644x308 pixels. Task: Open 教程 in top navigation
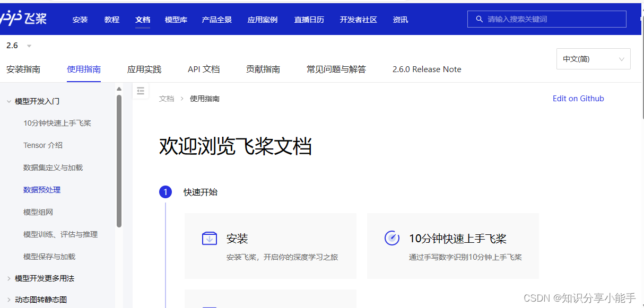pos(112,20)
